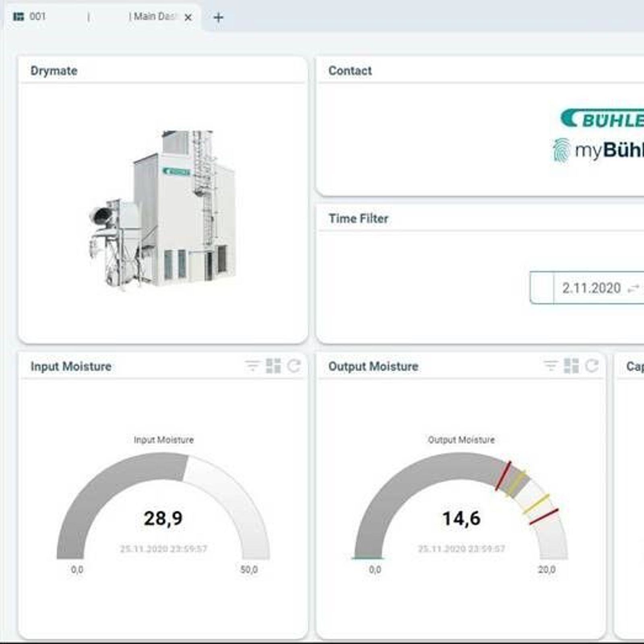Click the Output Moisture value 14,6

click(461, 518)
